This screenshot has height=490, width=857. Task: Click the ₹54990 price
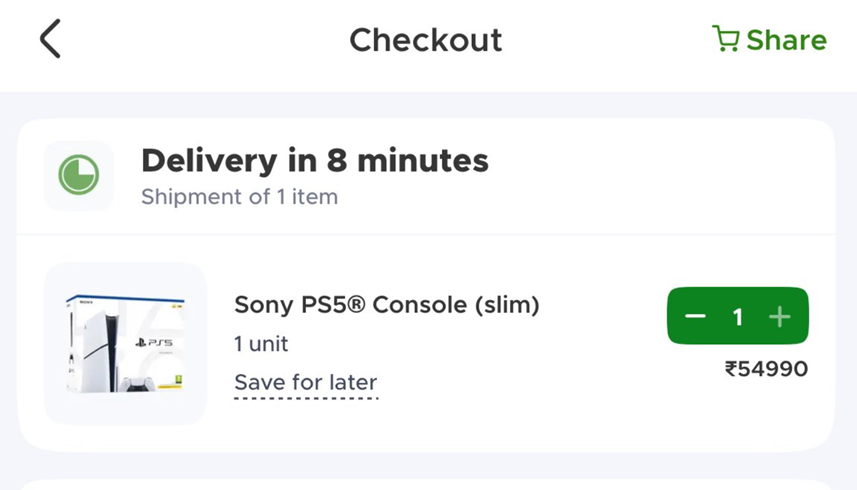pos(766,369)
